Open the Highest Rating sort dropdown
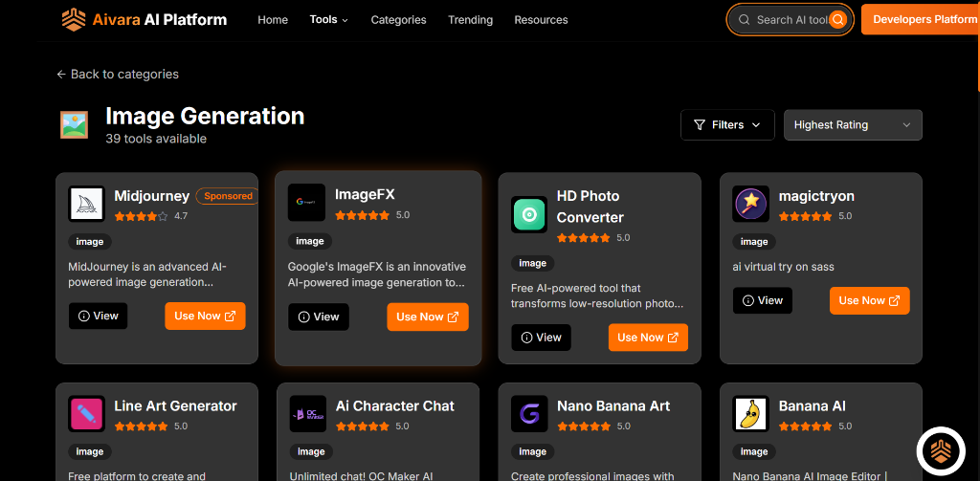Viewport: 980px width, 481px height. (x=853, y=125)
